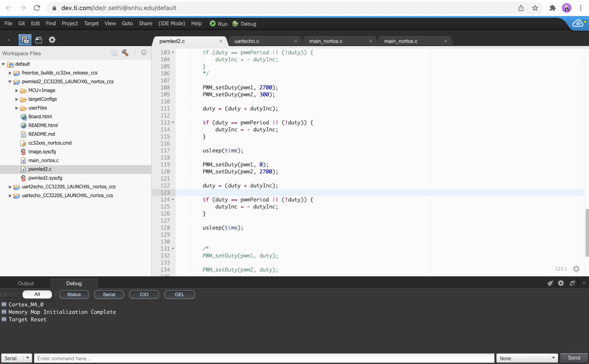Click the Send button
The height and width of the screenshot is (364, 589).
tap(573, 358)
